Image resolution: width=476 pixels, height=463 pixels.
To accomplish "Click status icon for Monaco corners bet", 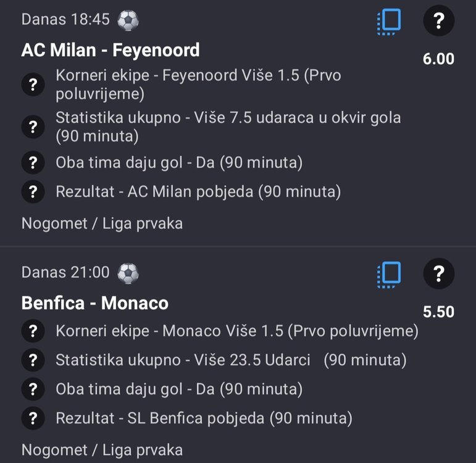I will click(x=33, y=332).
